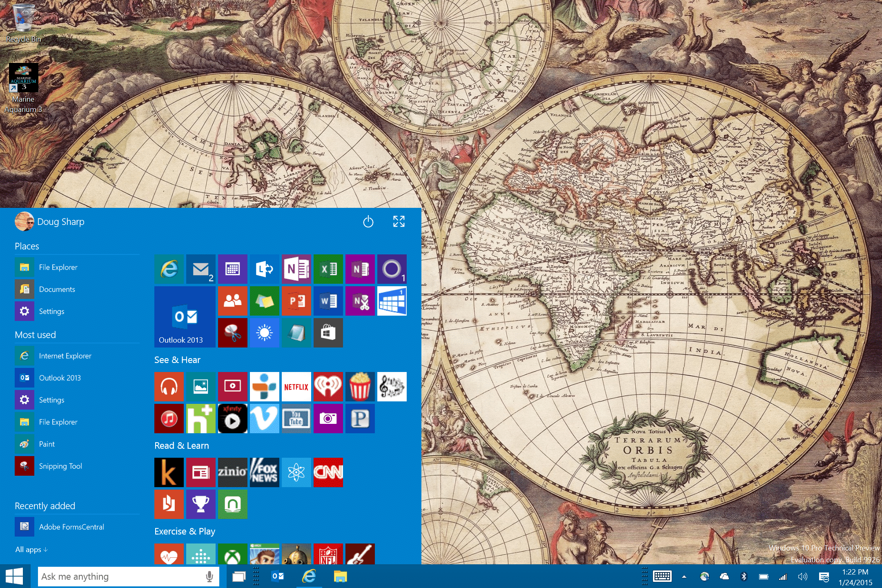Open the Camera tile
The height and width of the screenshot is (588, 882).
(328, 419)
